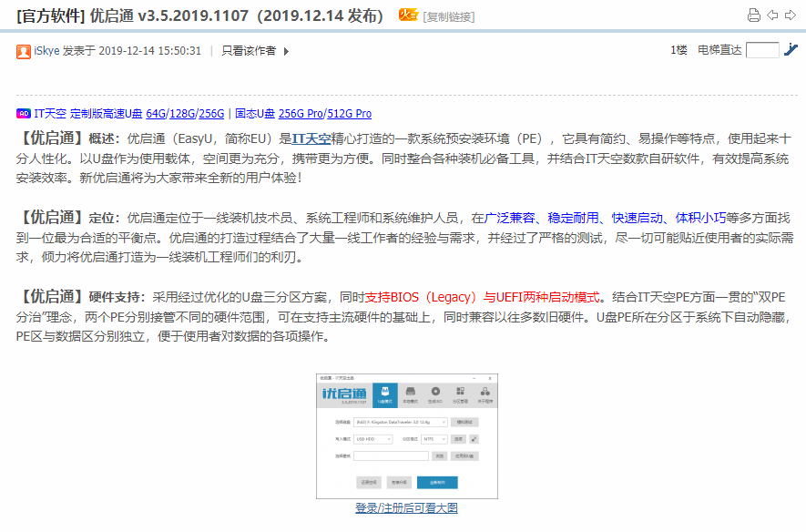Click the purple AD badge icon

(23, 114)
